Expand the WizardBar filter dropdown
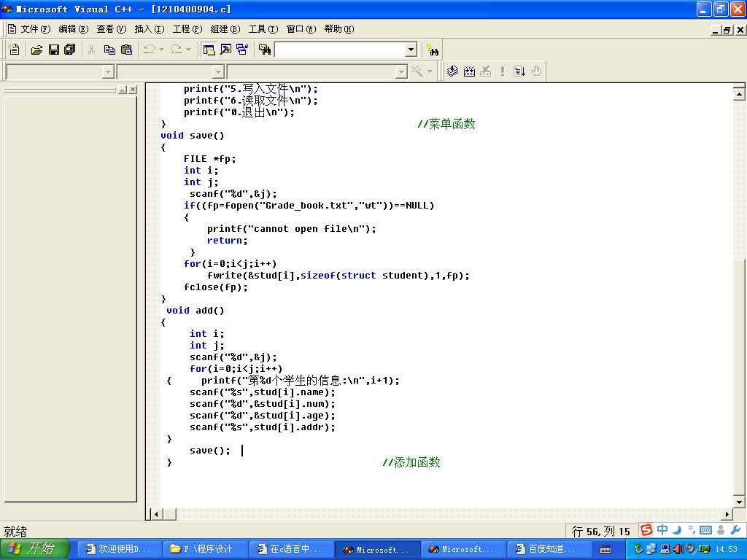Viewport: 747px width, 560px height. [x=218, y=72]
